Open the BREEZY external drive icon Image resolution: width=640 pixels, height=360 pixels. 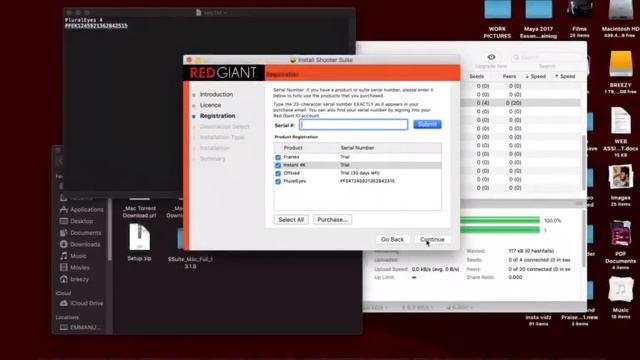[620, 73]
